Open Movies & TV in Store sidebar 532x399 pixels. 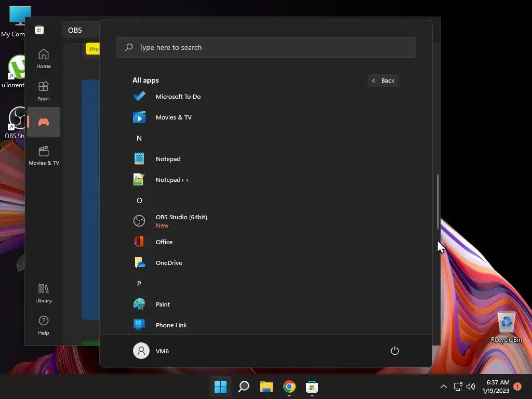(44, 155)
